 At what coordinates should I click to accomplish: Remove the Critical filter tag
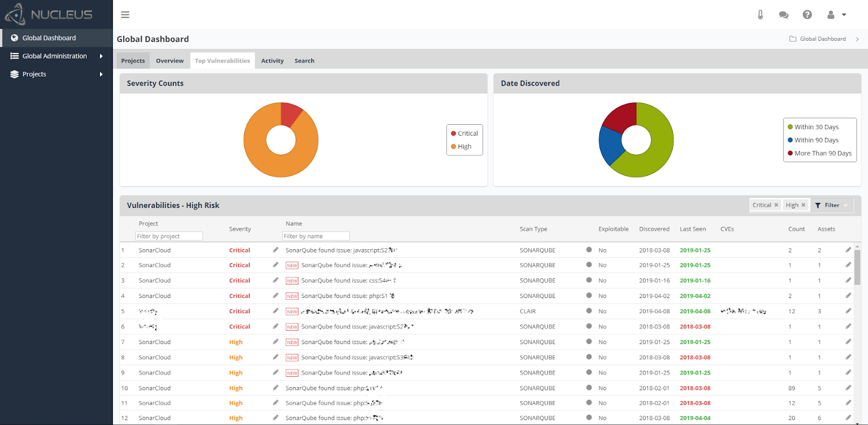(776, 205)
